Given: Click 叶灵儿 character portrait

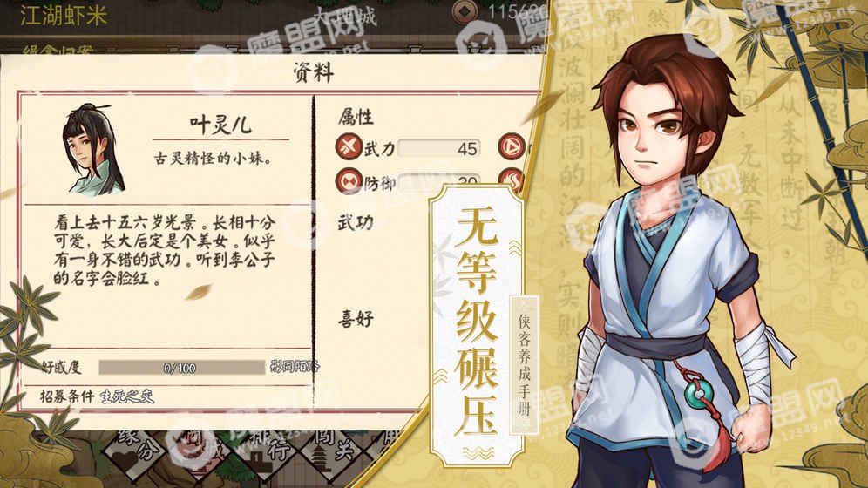Looking at the screenshot, I should point(93,148).
